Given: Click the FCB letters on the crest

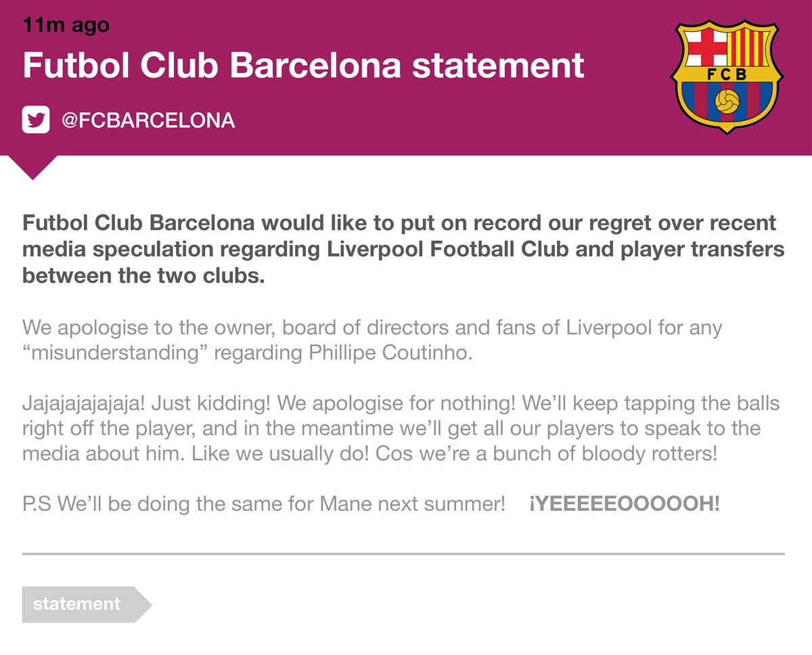Looking at the screenshot, I should pos(727,74).
